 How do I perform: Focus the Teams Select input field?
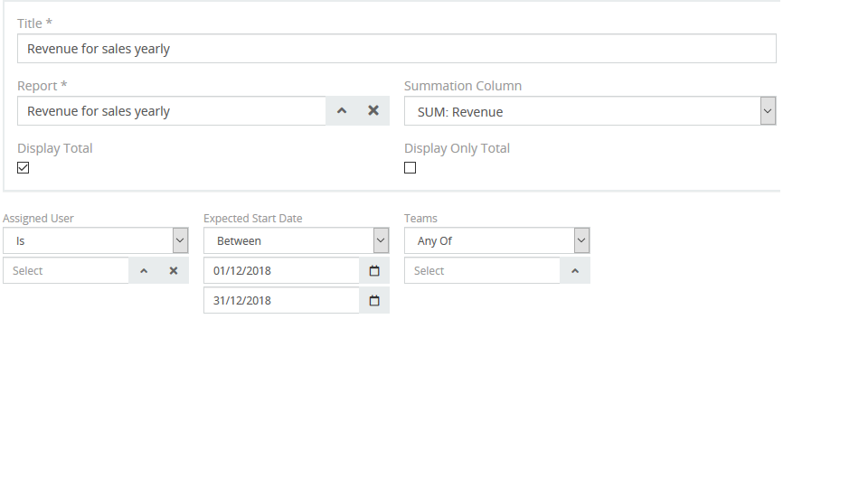(482, 270)
